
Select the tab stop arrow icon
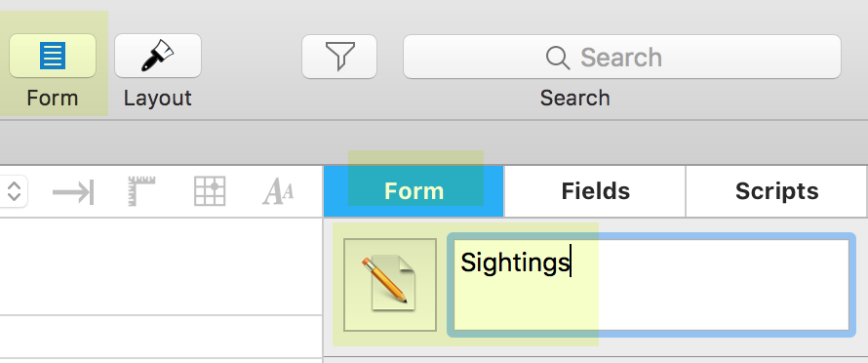[73, 192]
